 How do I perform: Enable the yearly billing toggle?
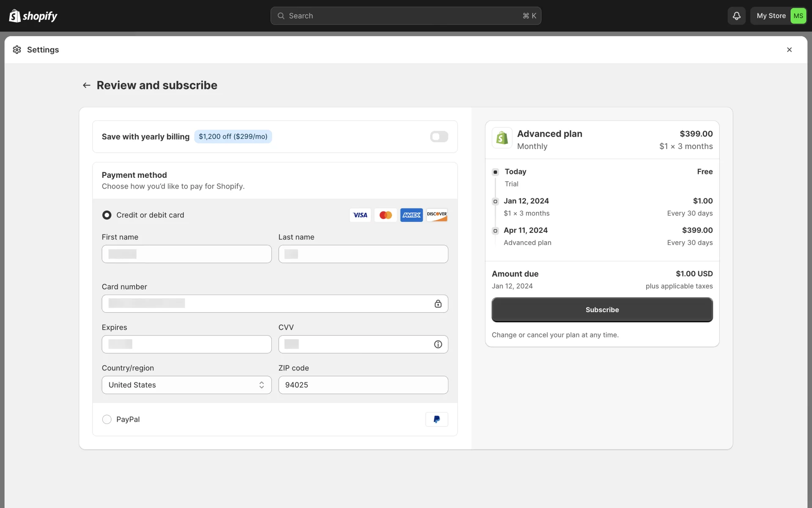439,136
